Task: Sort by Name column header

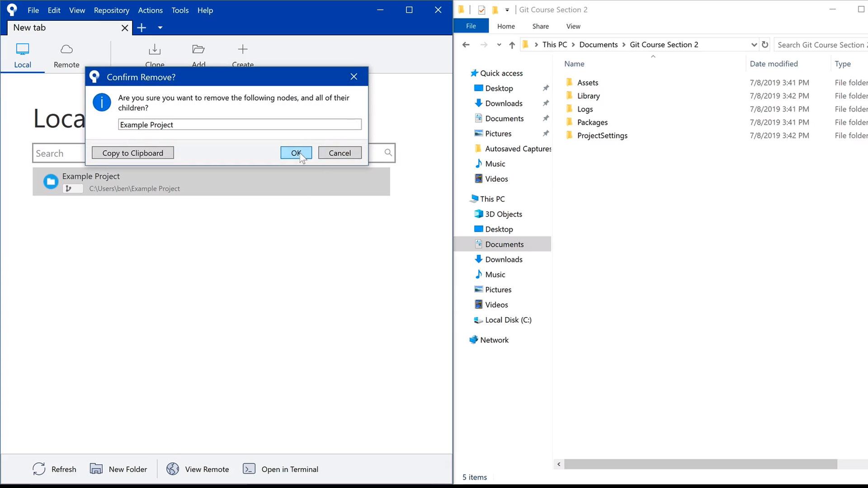Action: click(x=574, y=64)
